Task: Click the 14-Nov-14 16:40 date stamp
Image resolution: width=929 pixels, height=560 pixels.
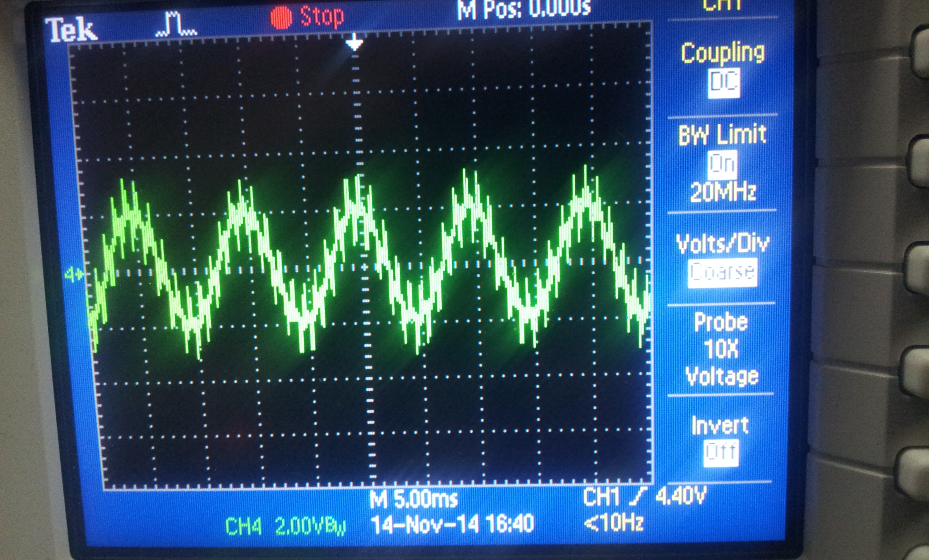Action: click(x=453, y=524)
